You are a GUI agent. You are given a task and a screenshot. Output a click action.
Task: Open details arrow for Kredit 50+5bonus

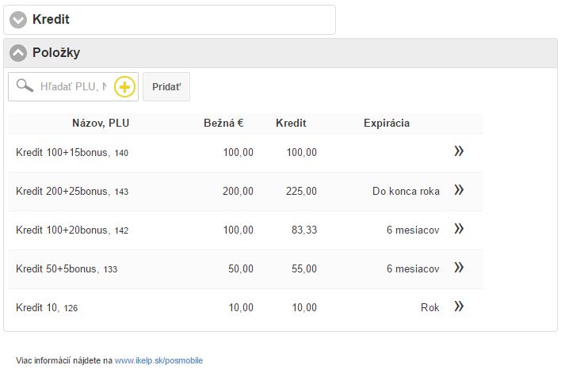coord(459,268)
